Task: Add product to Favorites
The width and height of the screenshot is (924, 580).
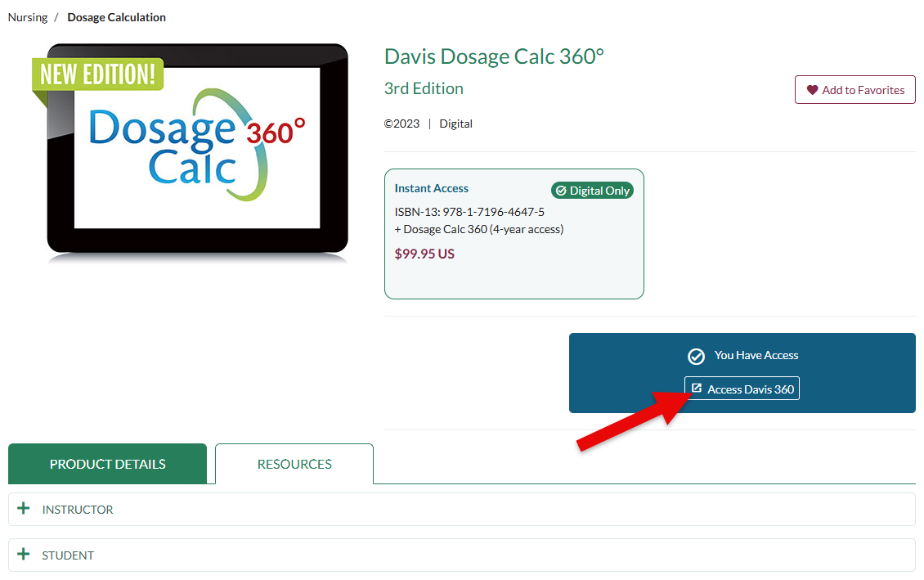Action: coord(855,90)
